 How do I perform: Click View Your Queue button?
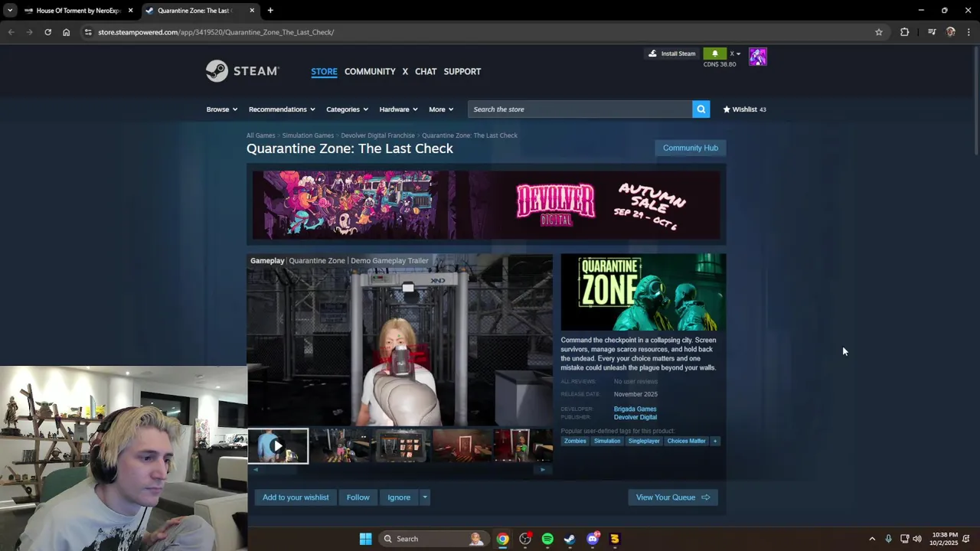673,497
